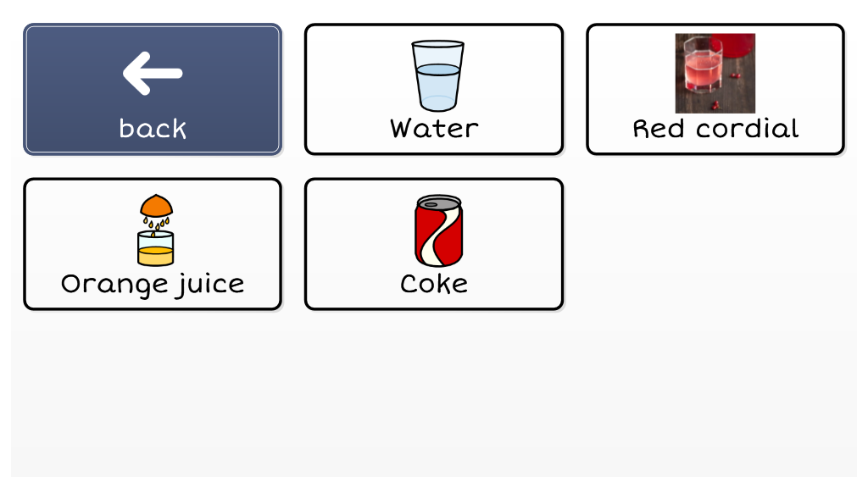Click the 'Coke' label text
Viewport: 868px width, 488px height.
(x=434, y=284)
